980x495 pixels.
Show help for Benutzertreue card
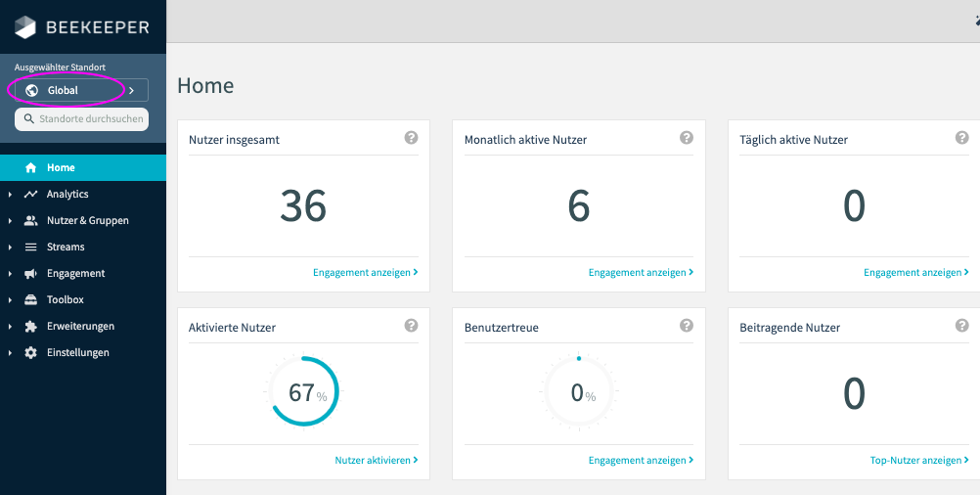pos(687,326)
